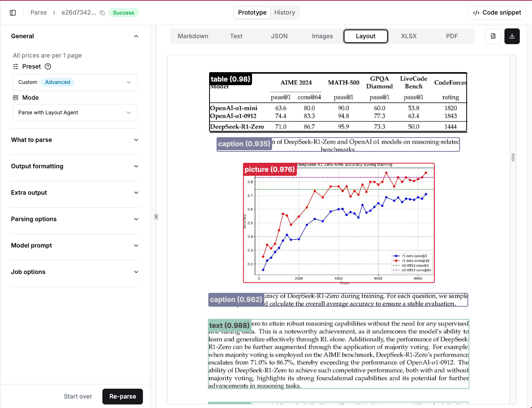
Task: Click the Re-parse button
Action: (x=122, y=396)
